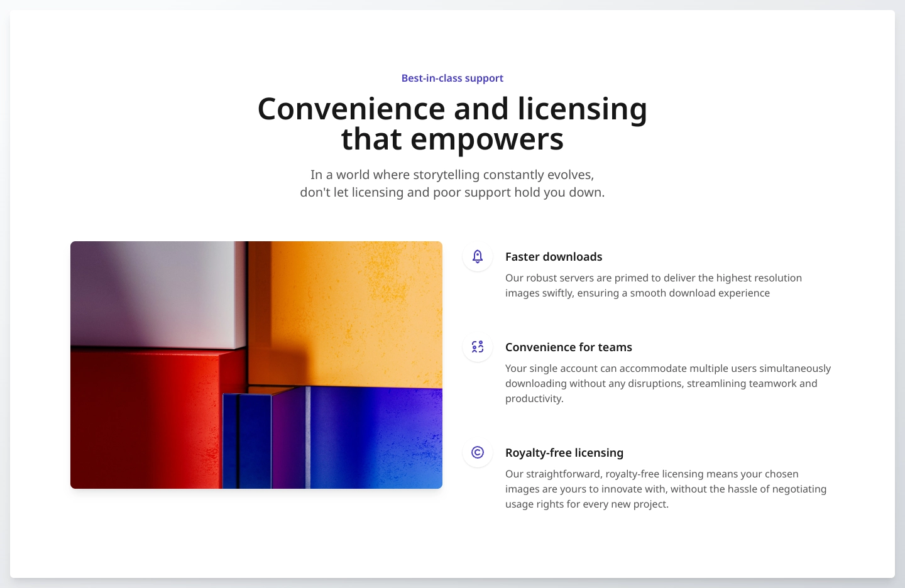The image size is (905, 588).
Task: Click the royalty-free licensing description paragraph
Action: coord(666,489)
